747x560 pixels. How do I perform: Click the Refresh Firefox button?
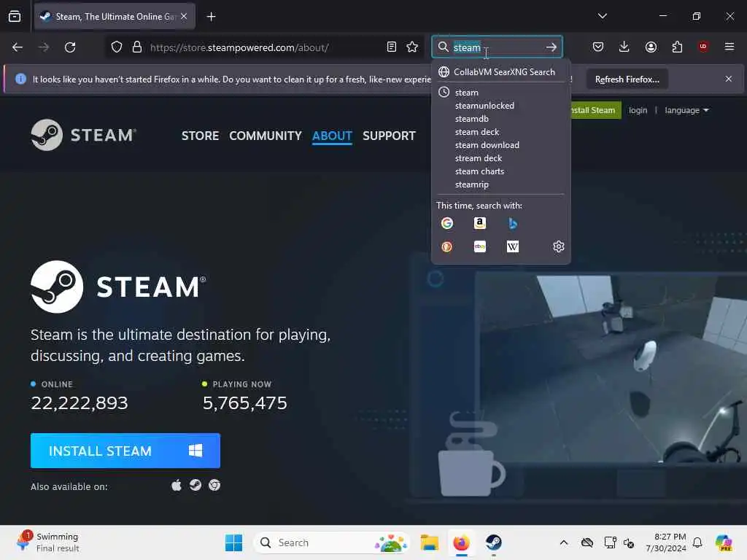tap(627, 79)
